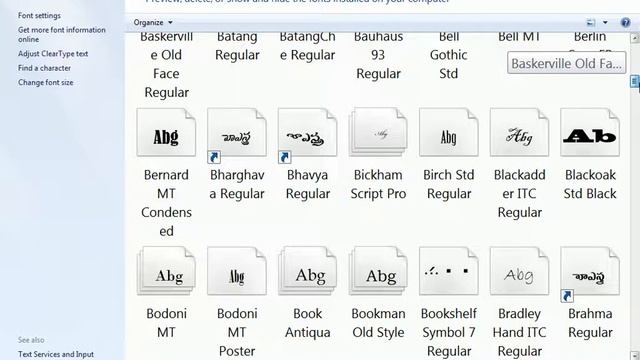This screenshot has height=360, width=640.
Task: Click the scrollbar up arrow
Action: pos(635,38)
